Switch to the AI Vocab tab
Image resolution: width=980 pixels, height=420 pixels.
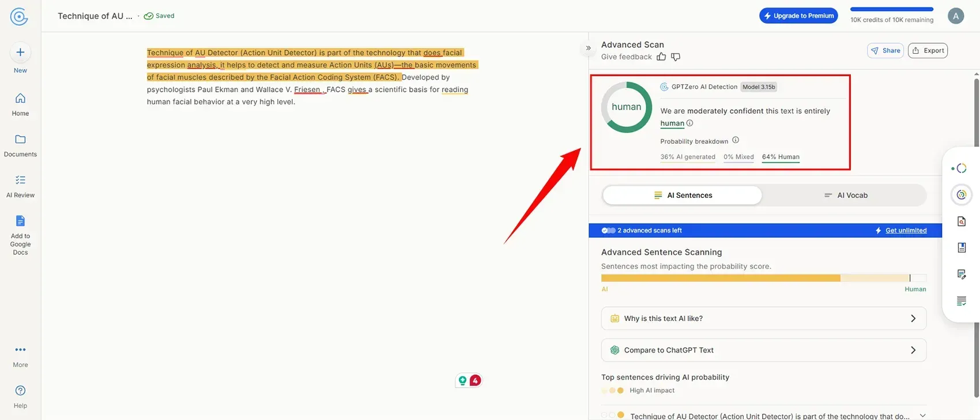(845, 196)
